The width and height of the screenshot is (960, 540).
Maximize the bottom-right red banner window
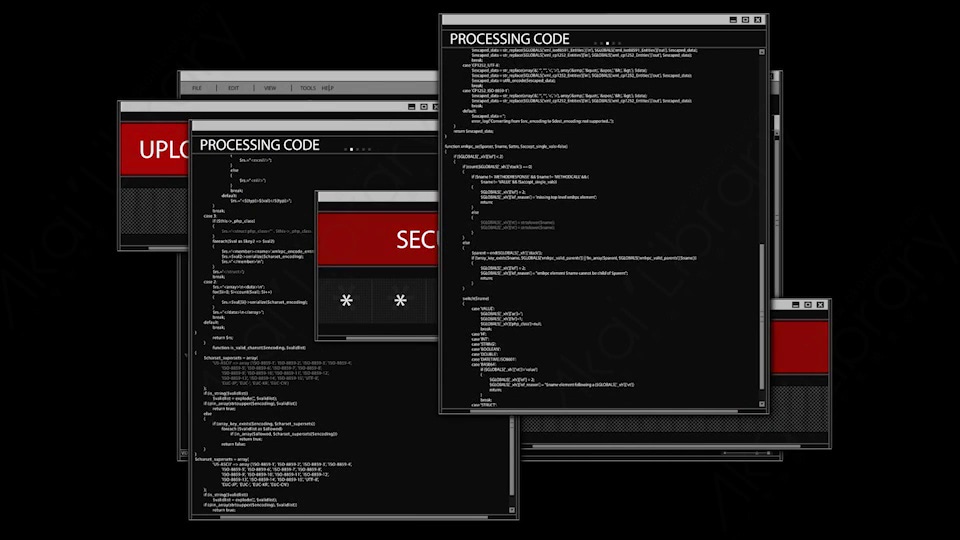click(x=808, y=304)
